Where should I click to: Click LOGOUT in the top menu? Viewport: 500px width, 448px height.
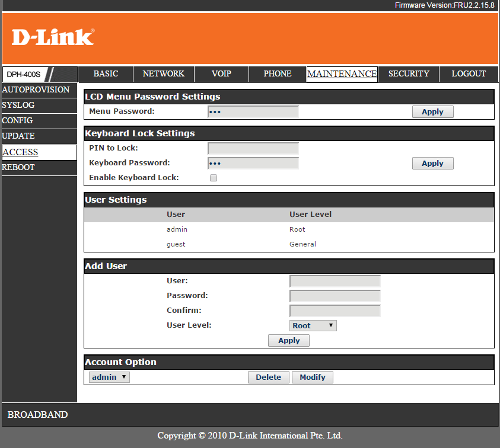[469, 73]
